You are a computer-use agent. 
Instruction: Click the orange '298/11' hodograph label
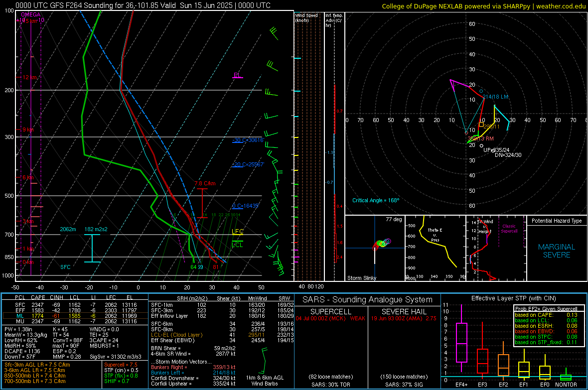(x=491, y=127)
